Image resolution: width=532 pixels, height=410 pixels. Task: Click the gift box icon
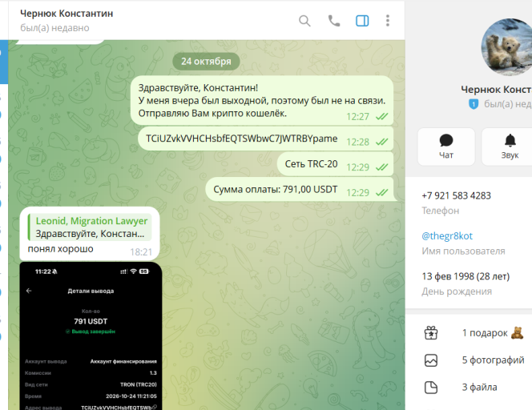(x=431, y=333)
